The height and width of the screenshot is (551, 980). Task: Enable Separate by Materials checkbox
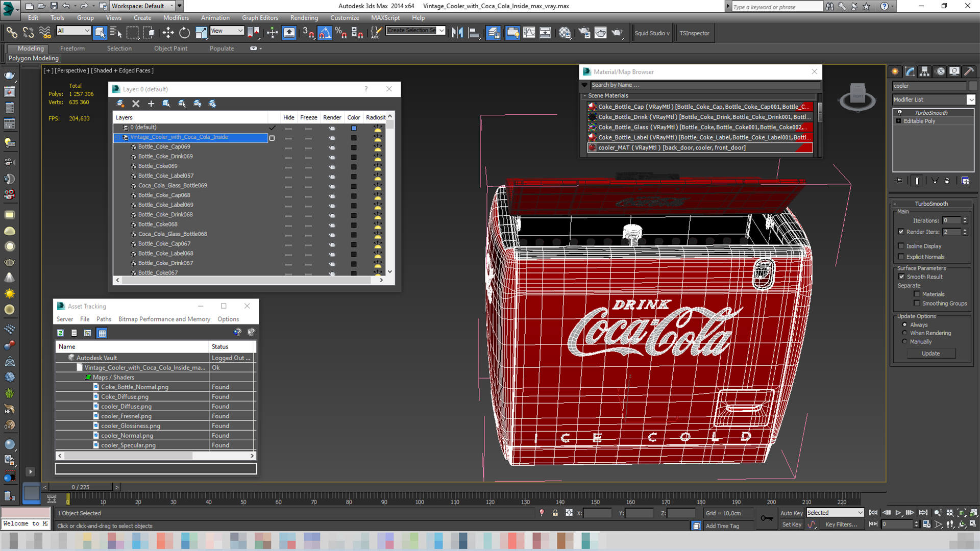pos(917,294)
